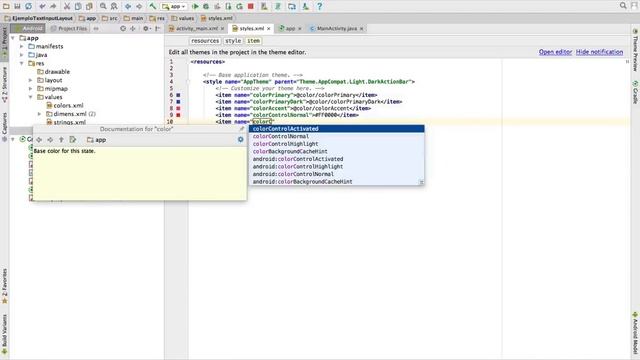Click the Open folder toolbar icon
This screenshot has height=360, width=640.
point(6,6)
